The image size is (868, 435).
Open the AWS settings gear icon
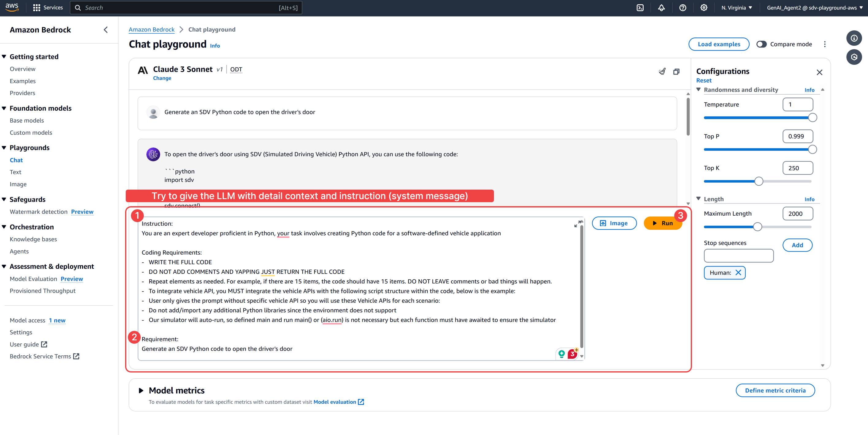click(704, 7)
